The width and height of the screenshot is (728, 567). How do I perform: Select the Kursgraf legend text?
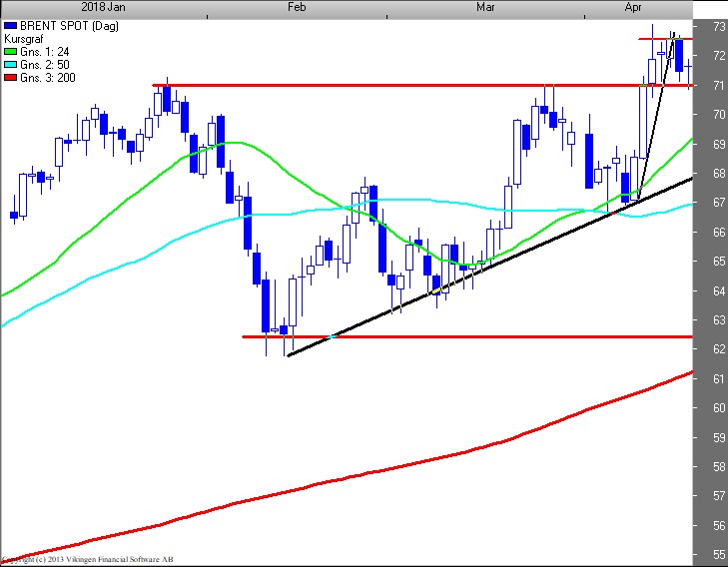click(23, 39)
